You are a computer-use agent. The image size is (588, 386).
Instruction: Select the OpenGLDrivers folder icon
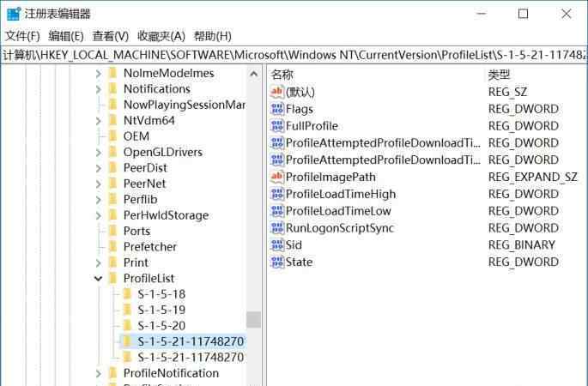click(x=112, y=152)
